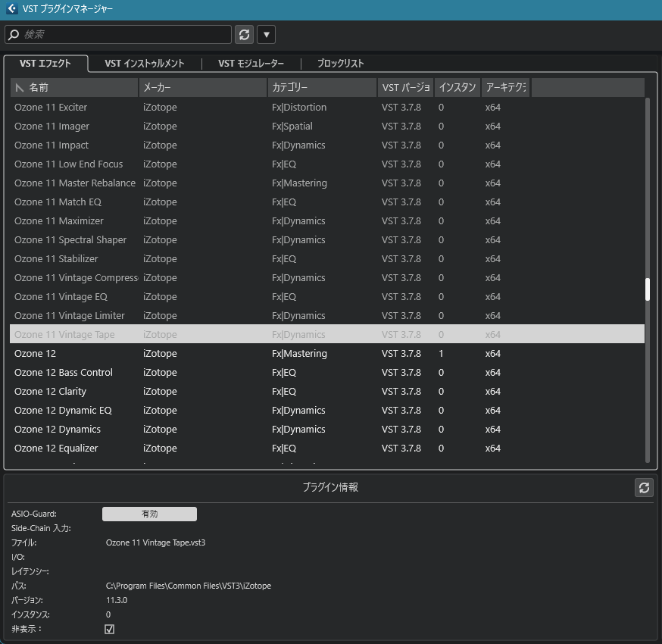The width and height of the screenshot is (662, 644).
Task: Select Ozone 12 Dynamic EQ row
Action: tap(327, 411)
